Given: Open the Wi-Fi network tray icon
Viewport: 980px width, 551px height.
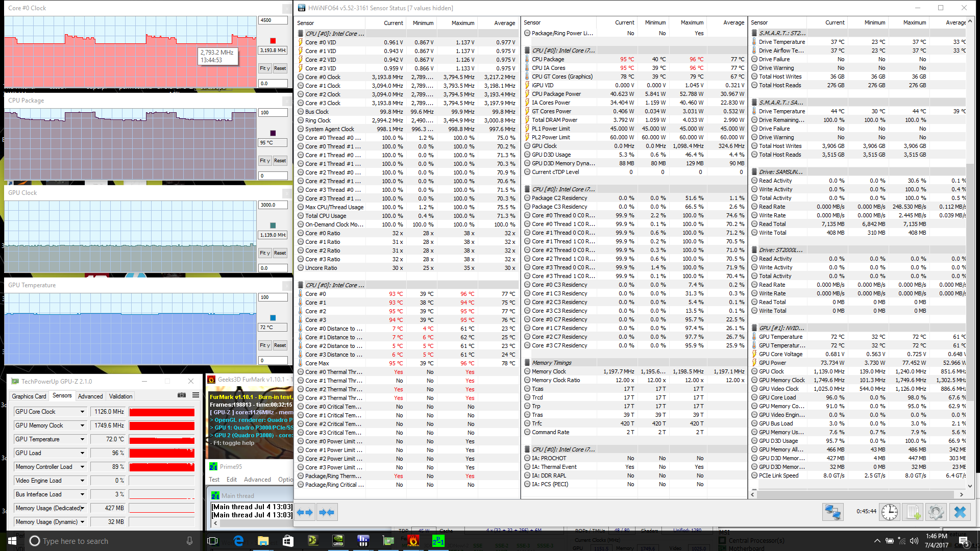Looking at the screenshot, I should point(902,541).
